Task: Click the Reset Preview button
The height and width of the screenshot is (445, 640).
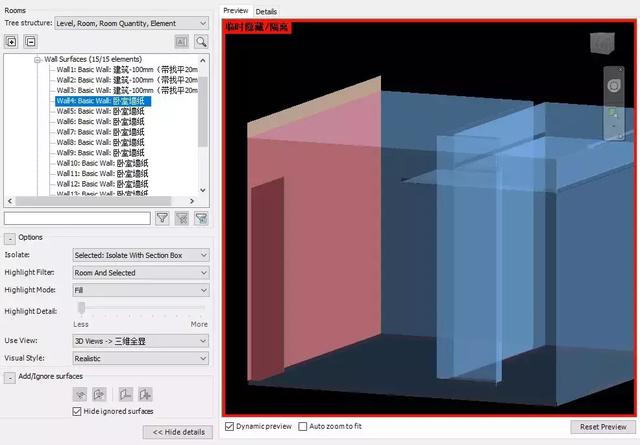Action: [x=603, y=427]
